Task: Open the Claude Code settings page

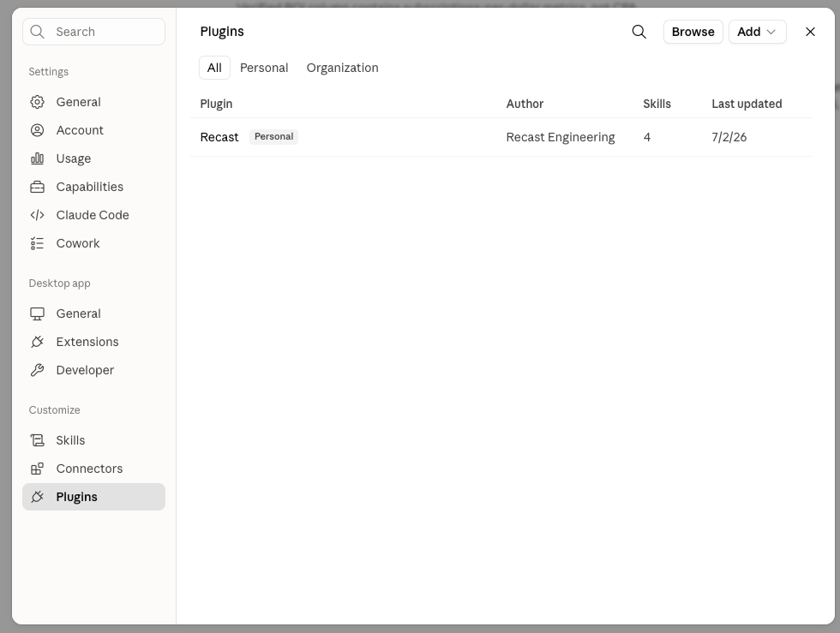Action: coord(93,215)
